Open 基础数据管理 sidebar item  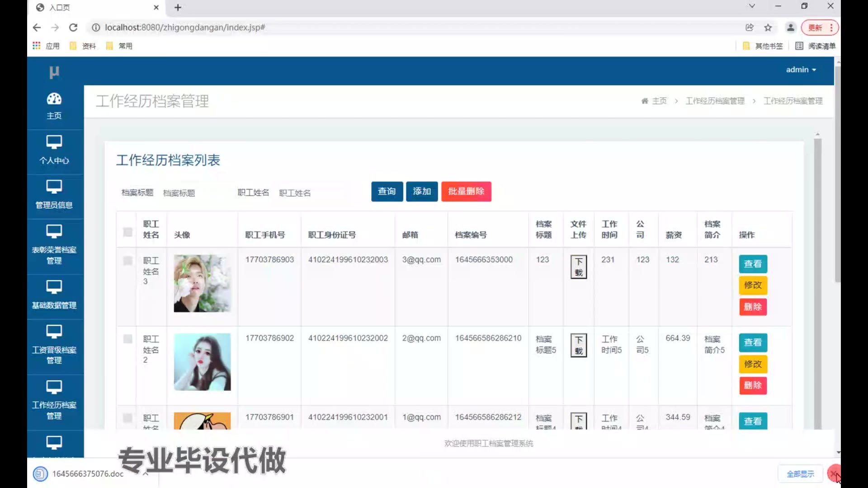(x=54, y=295)
